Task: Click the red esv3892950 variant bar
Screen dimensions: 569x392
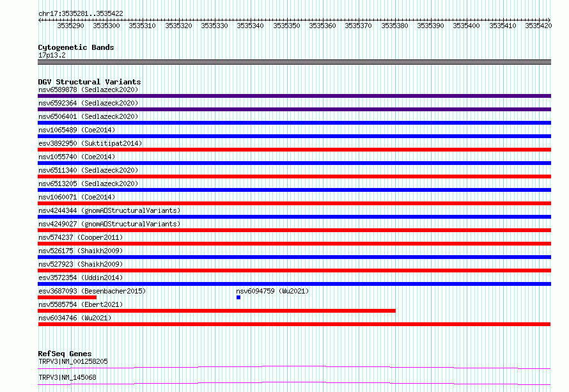Action: (294, 150)
